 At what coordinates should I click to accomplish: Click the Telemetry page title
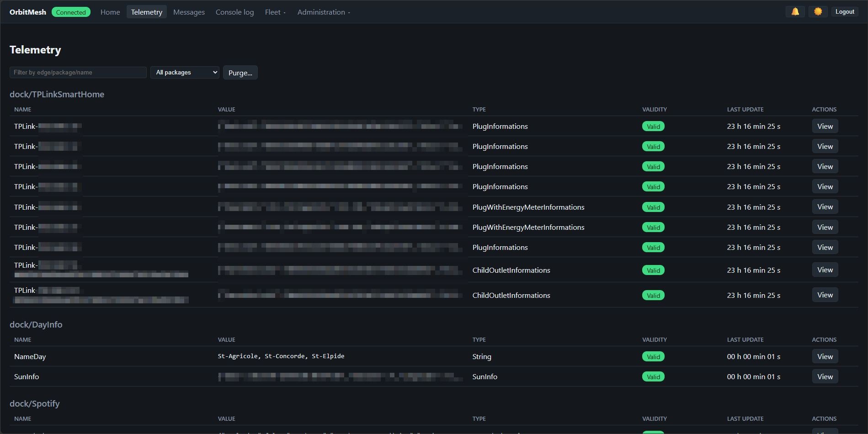[35, 50]
